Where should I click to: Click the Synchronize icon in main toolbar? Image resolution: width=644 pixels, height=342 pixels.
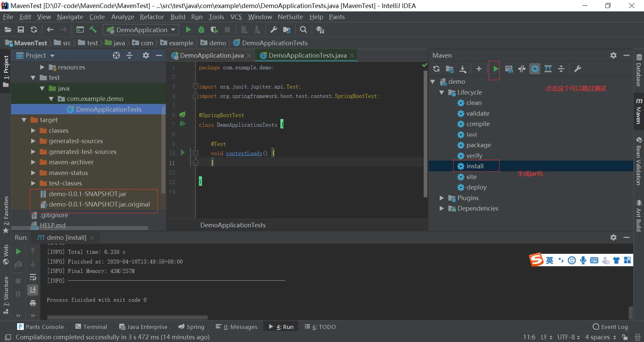[x=34, y=30]
